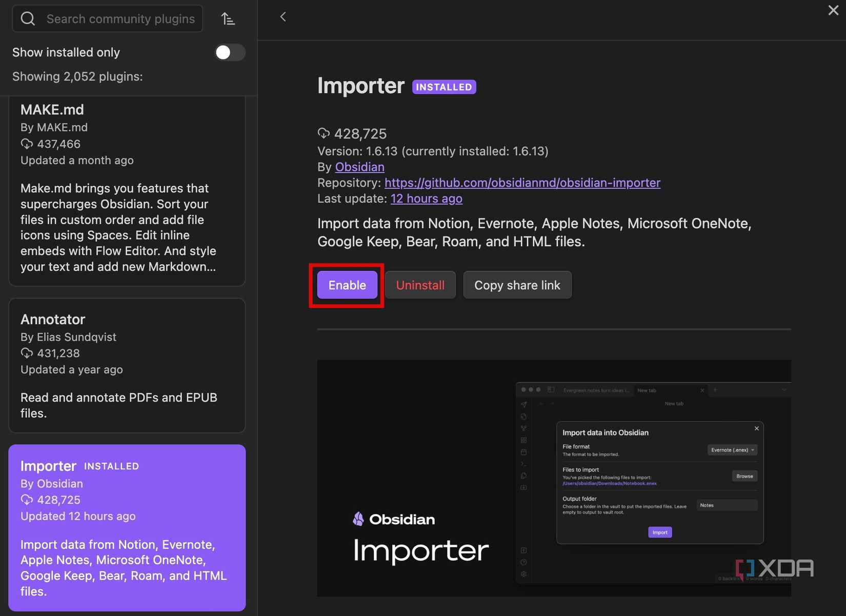This screenshot has height=616, width=846.
Task: Close the community plugins dialog
Action: pyautogui.click(x=833, y=10)
